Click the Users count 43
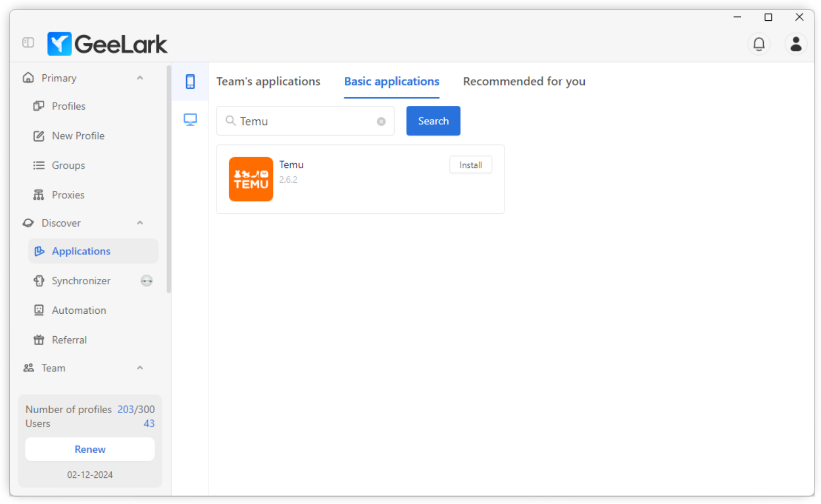Screen dimensions: 821x504 pyautogui.click(x=149, y=423)
